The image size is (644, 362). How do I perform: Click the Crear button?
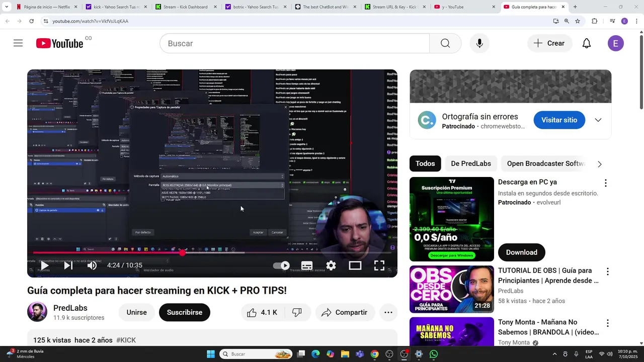pos(549,43)
